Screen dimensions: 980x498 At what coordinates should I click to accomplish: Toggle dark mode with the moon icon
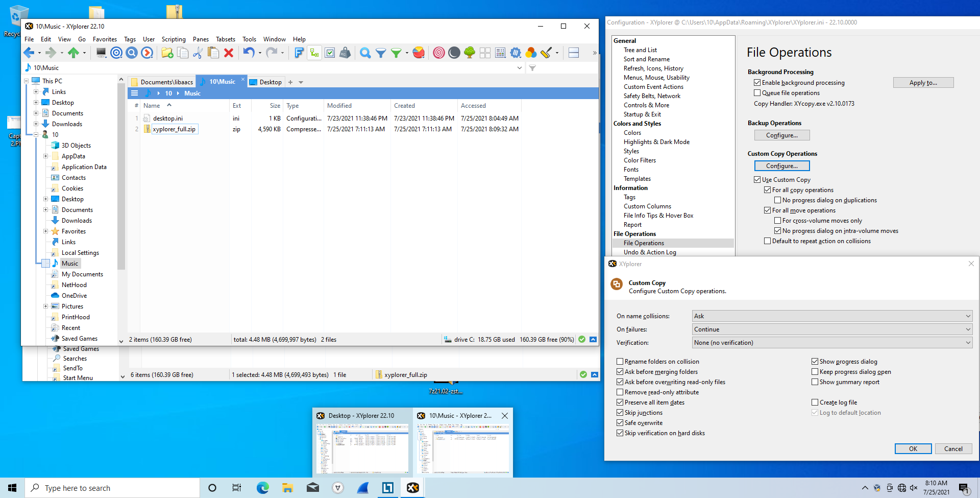coord(454,53)
